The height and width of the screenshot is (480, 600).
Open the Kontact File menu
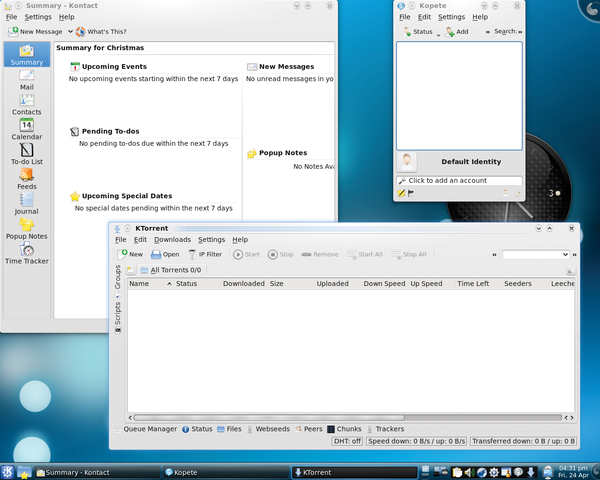(11, 17)
